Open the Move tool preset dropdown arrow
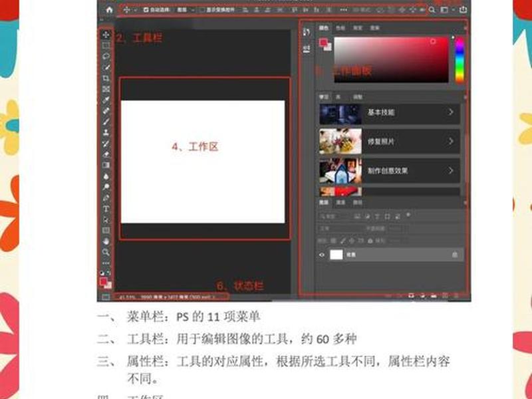The height and width of the screenshot is (399, 532). pos(136,10)
